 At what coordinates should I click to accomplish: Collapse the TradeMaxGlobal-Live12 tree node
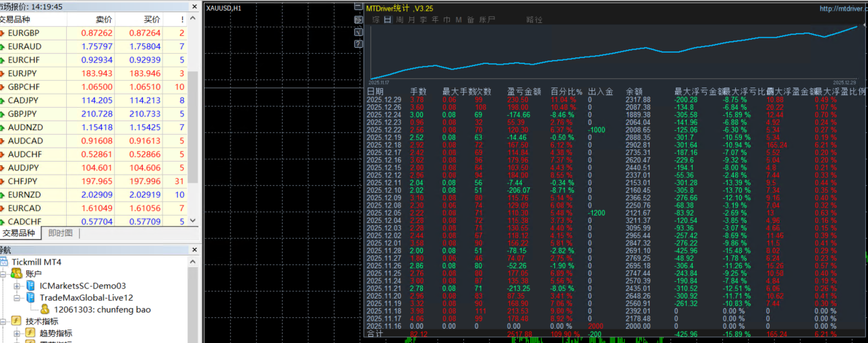(x=17, y=297)
